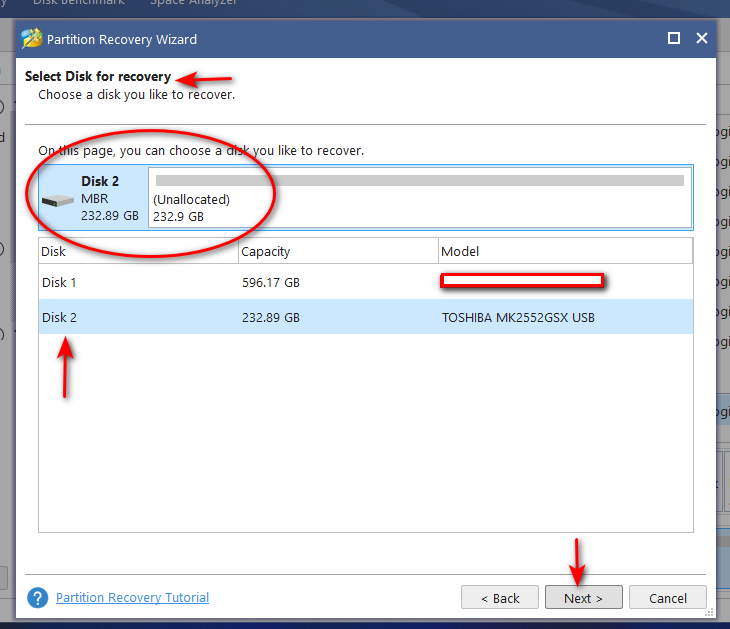
Task: Sort by the Capacity column header
Action: pos(338,251)
